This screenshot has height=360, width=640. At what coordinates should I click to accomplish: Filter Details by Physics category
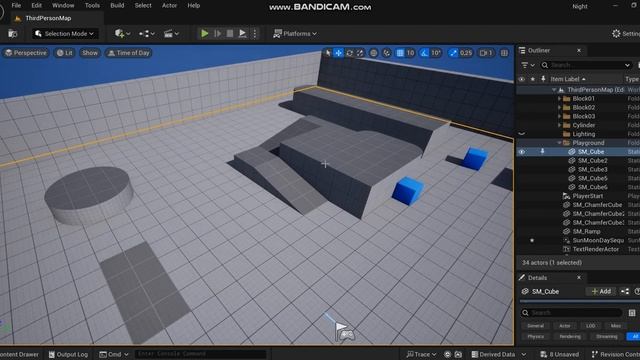(x=536, y=336)
